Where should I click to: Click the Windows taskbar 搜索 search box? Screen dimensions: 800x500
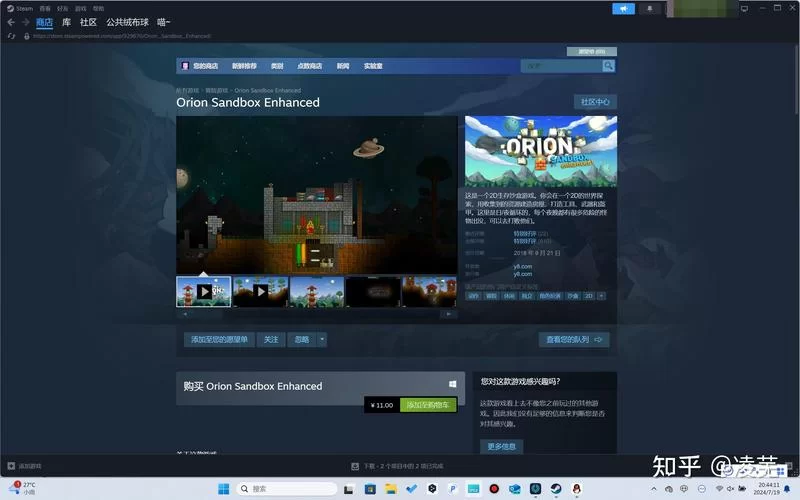(x=287, y=489)
